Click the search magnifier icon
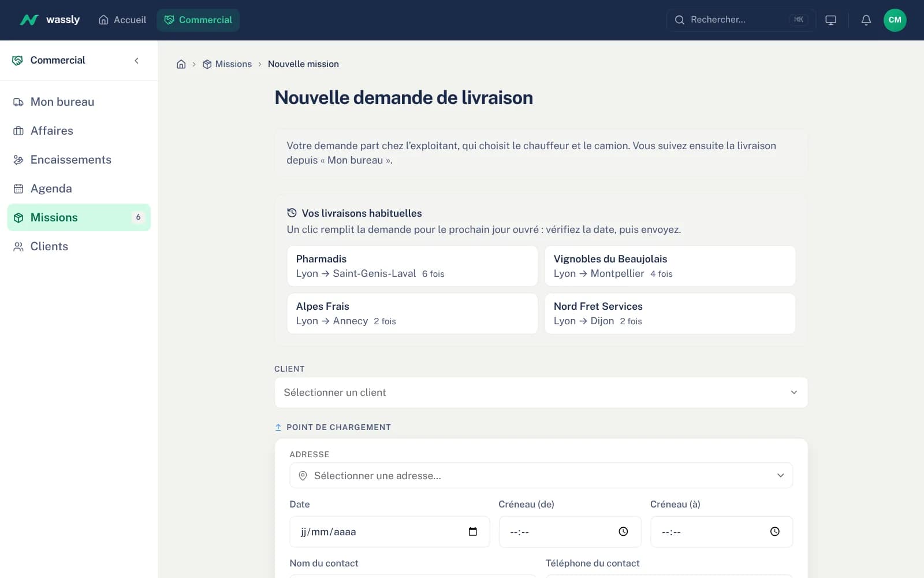The height and width of the screenshot is (578, 924). click(680, 20)
